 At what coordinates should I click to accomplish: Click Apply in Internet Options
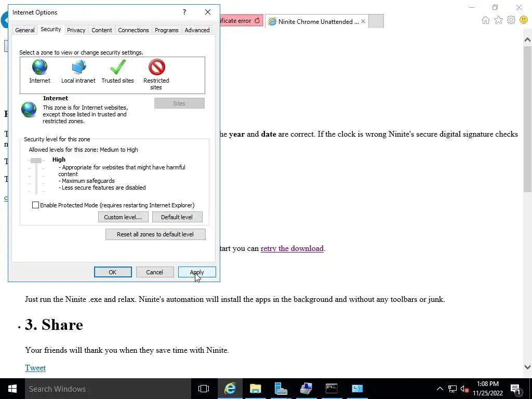point(197,272)
